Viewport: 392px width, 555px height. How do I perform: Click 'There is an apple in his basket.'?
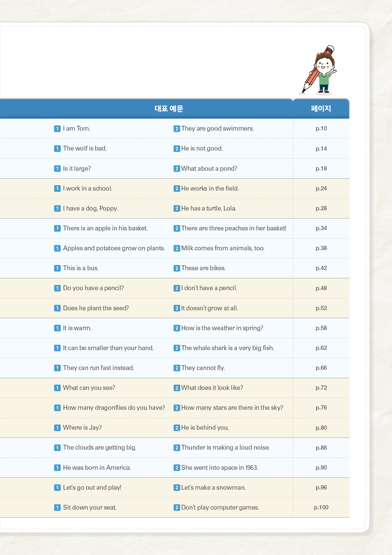click(x=105, y=228)
